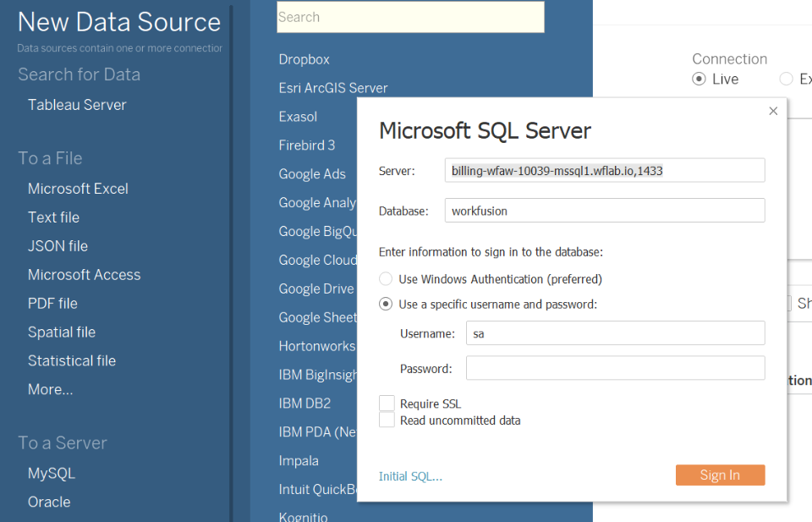
Task: Connect to a Spatial file
Action: click(x=62, y=332)
